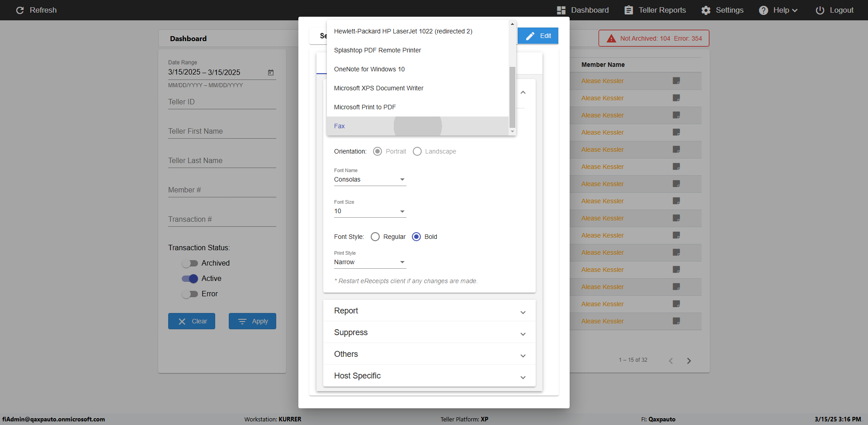Open the Dashboard grid icon
The width and height of the screenshot is (868, 425).
(561, 10)
